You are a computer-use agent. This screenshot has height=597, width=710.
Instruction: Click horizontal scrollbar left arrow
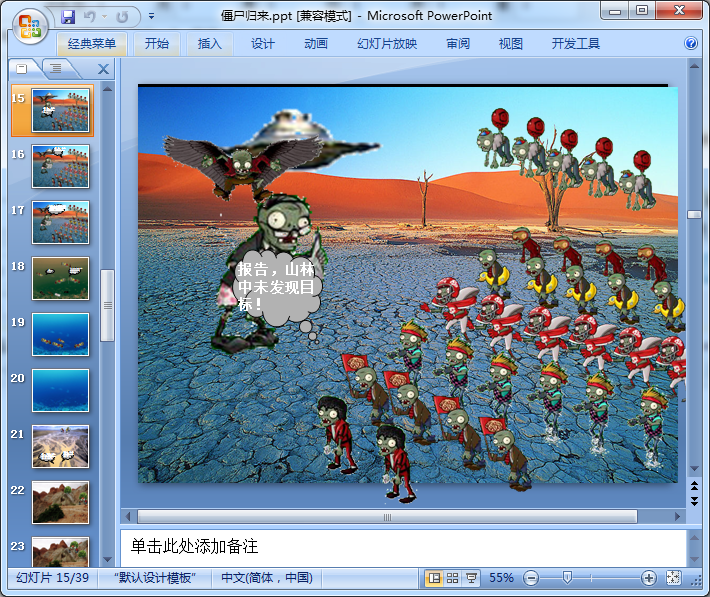128,516
